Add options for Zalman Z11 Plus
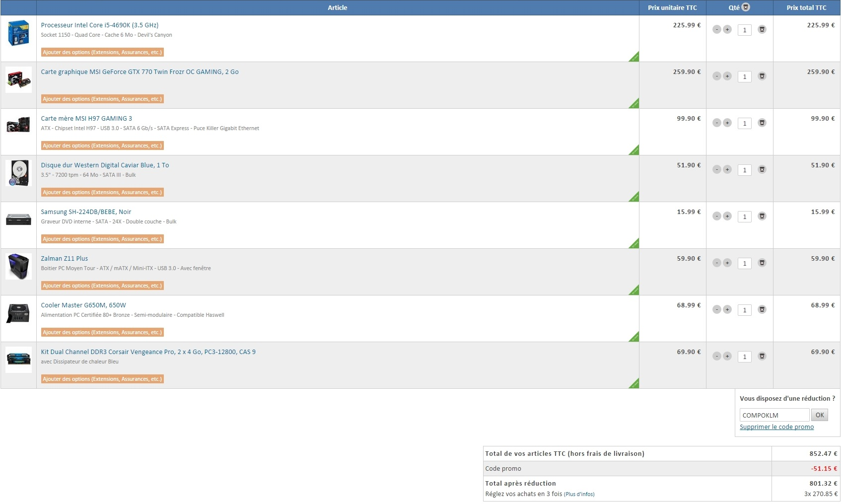Screen dimensions: 844x504 tap(102, 286)
